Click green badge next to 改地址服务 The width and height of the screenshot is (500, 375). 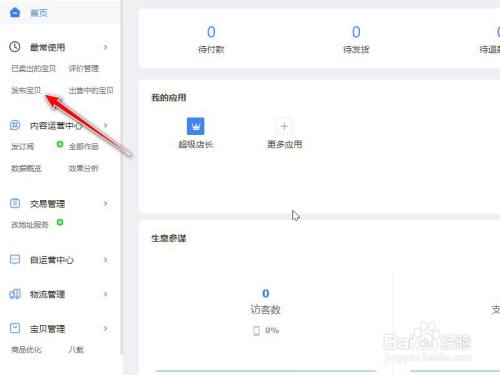pos(60,222)
